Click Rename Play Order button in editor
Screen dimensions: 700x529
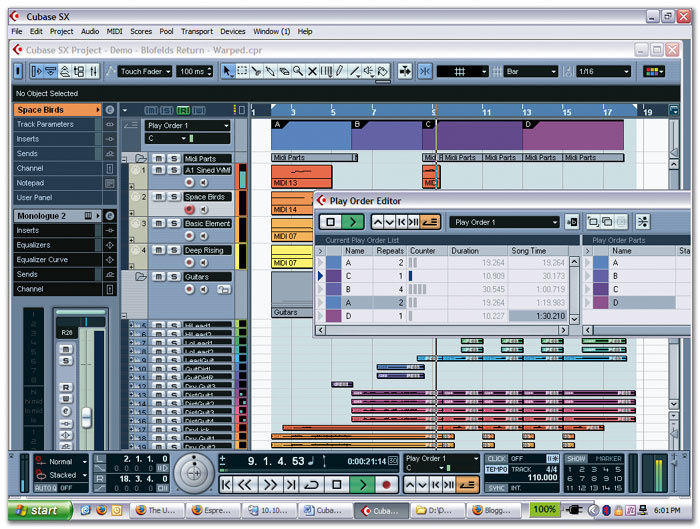point(572,222)
